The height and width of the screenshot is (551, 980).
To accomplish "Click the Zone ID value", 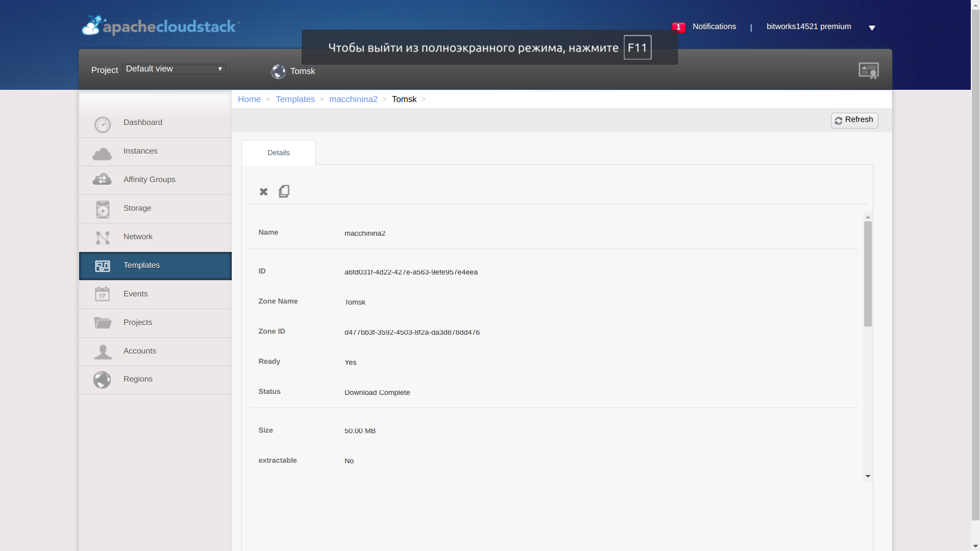I will tap(412, 332).
